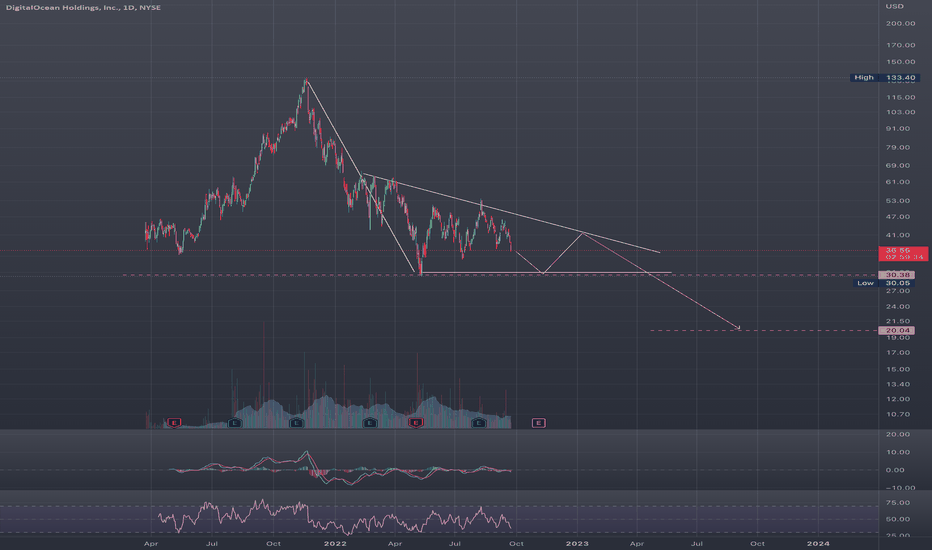Click the DigitalOcean Holdings chart title
The height and width of the screenshot is (550, 932).
point(83,7)
